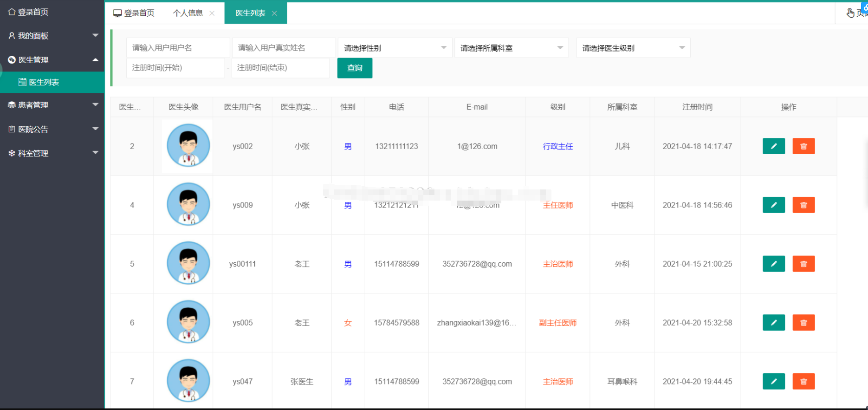This screenshot has width=868, height=410.
Task: Select the 副主任医师 level cell
Action: pos(557,323)
